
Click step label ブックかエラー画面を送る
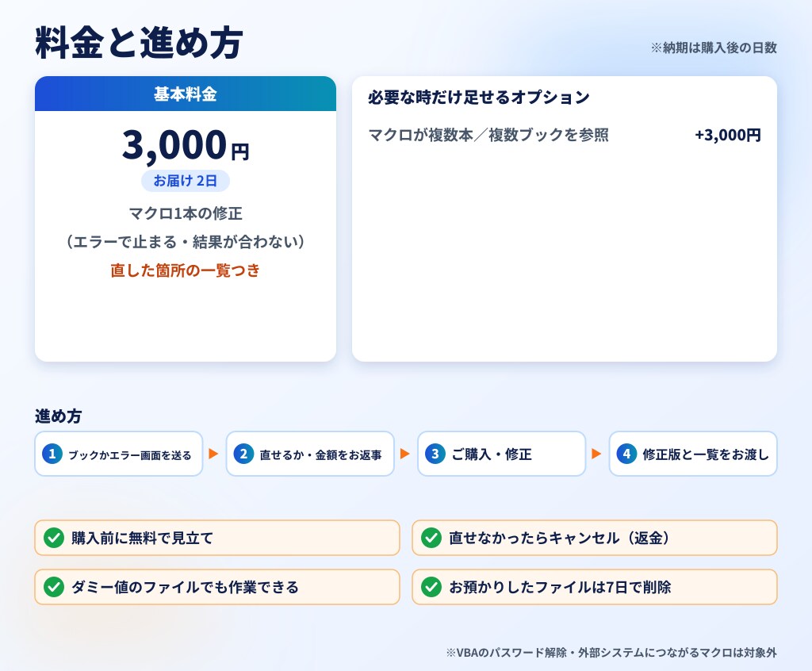[130, 455]
